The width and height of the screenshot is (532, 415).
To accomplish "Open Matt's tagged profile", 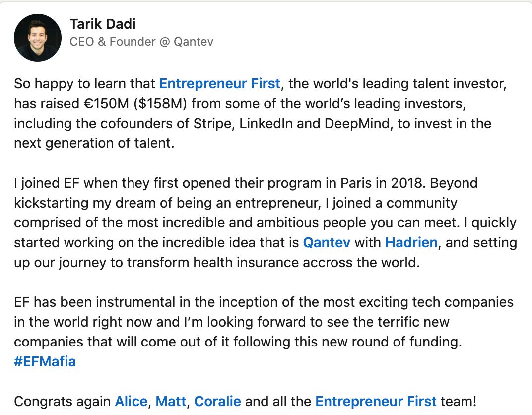I will [x=171, y=401].
